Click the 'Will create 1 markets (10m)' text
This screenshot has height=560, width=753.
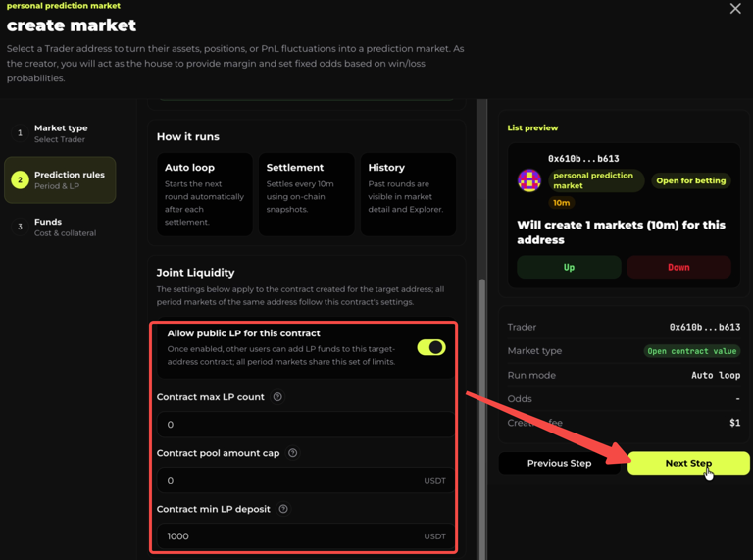pyautogui.click(x=621, y=232)
